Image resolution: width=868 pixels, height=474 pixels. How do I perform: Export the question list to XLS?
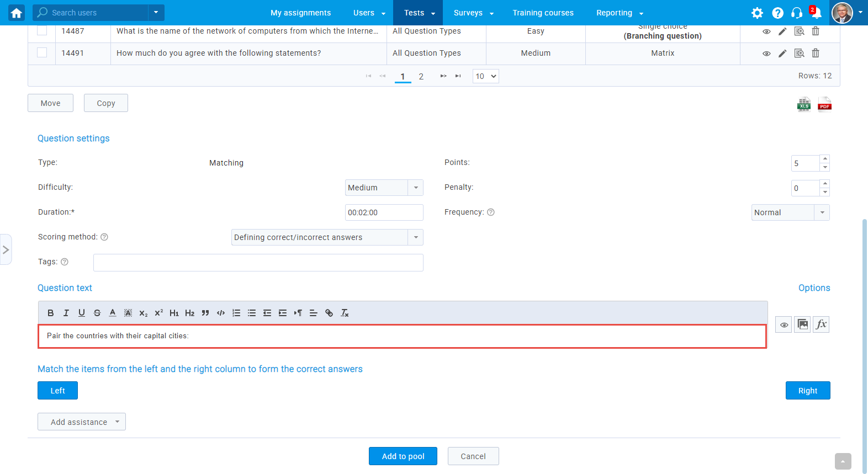[804, 104]
